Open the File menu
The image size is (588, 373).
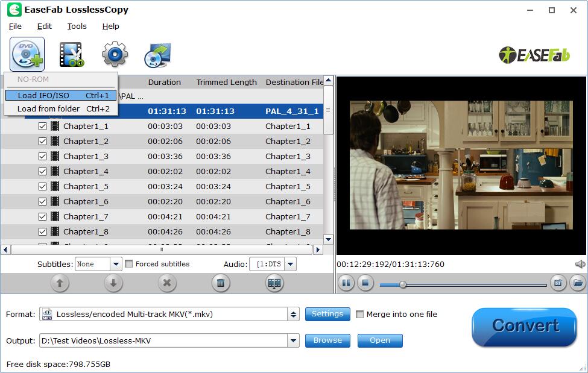(15, 27)
